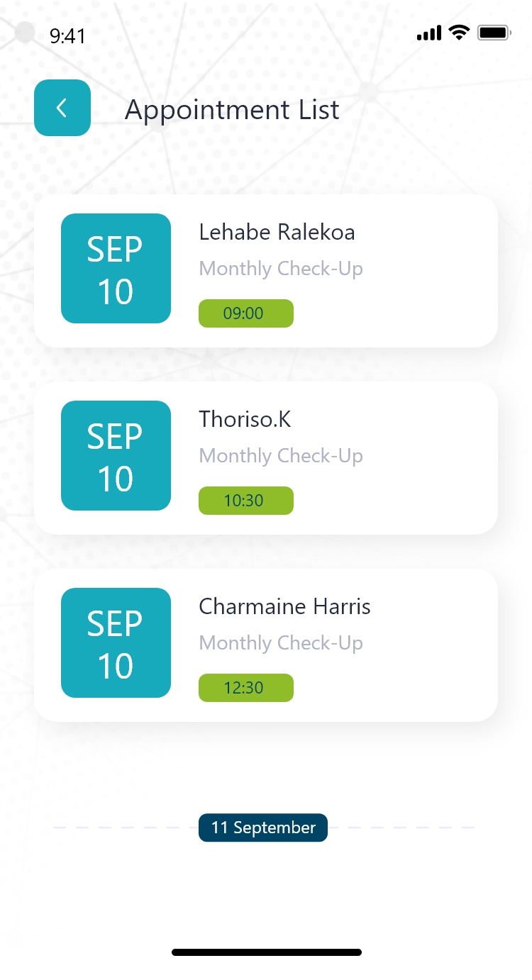Open the Thoriso.K appointment name
Screen dimensions: 532x980
[245, 419]
